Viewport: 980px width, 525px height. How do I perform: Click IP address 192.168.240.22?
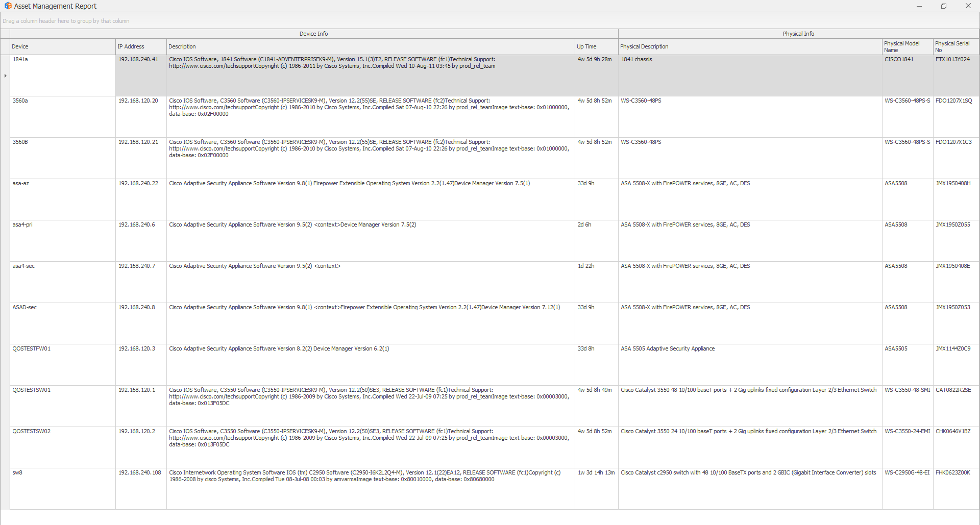point(141,199)
